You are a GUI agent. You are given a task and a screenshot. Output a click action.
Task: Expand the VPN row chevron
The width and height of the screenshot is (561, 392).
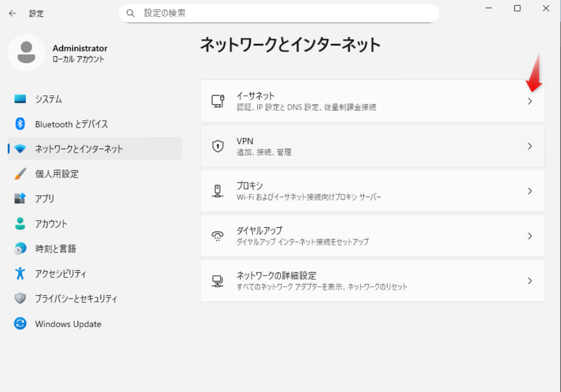pyautogui.click(x=529, y=146)
